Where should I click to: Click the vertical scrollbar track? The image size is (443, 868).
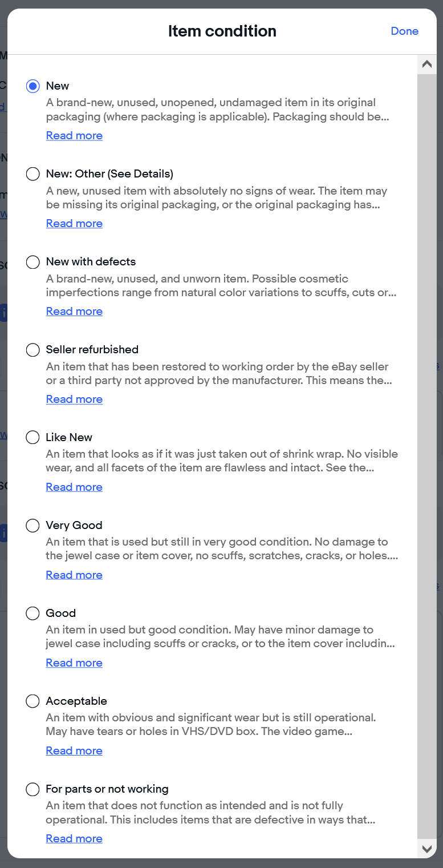click(426, 457)
